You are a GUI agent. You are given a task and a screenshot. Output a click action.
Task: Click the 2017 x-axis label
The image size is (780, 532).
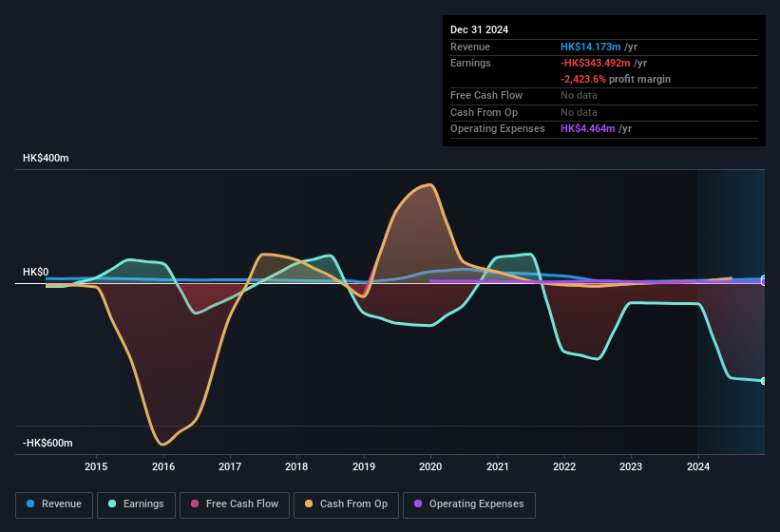click(x=230, y=466)
